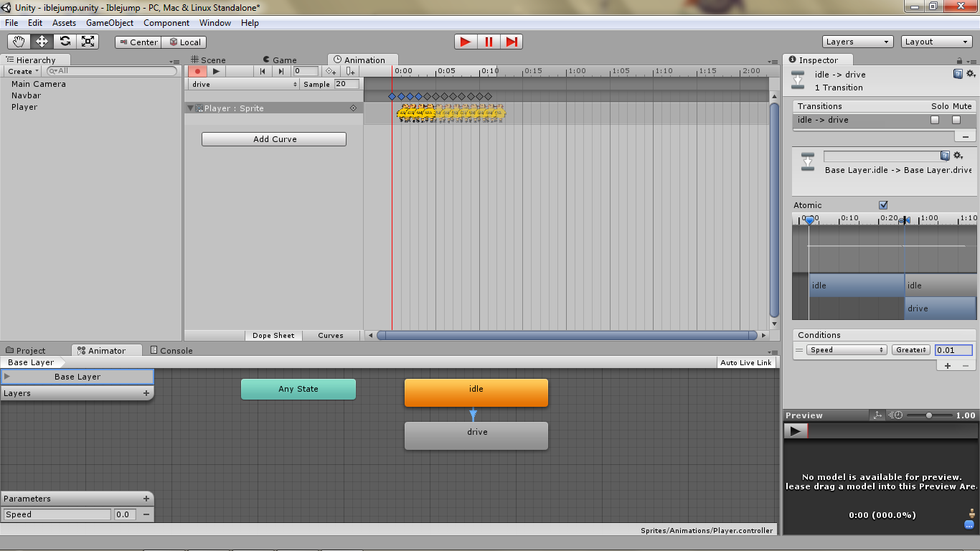Adjust the Preview speed slider
The width and height of the screenshot is (980, 551).
click(x=929, y=415)
